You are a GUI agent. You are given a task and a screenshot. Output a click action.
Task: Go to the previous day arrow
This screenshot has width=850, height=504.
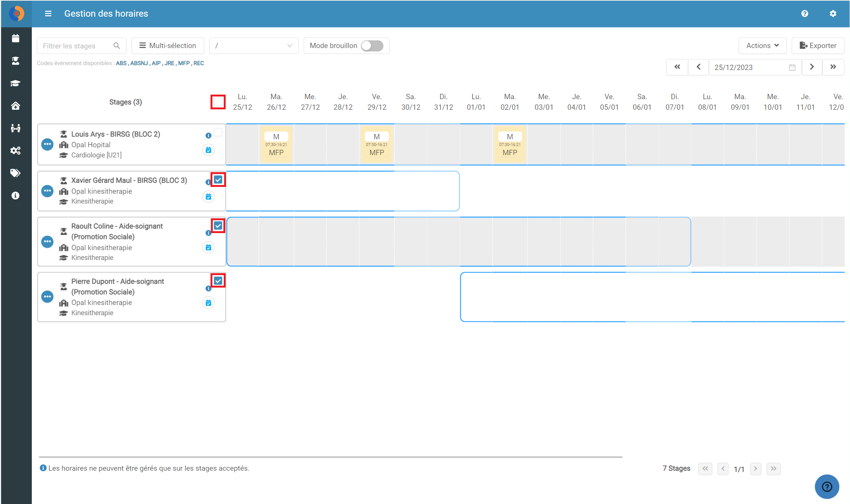point(699,67)
